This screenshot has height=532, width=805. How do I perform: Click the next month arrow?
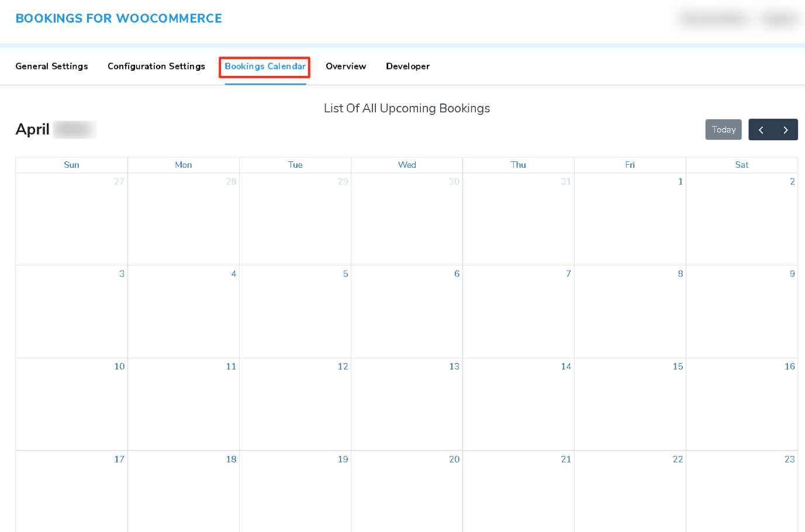click(x=786, y=129)
